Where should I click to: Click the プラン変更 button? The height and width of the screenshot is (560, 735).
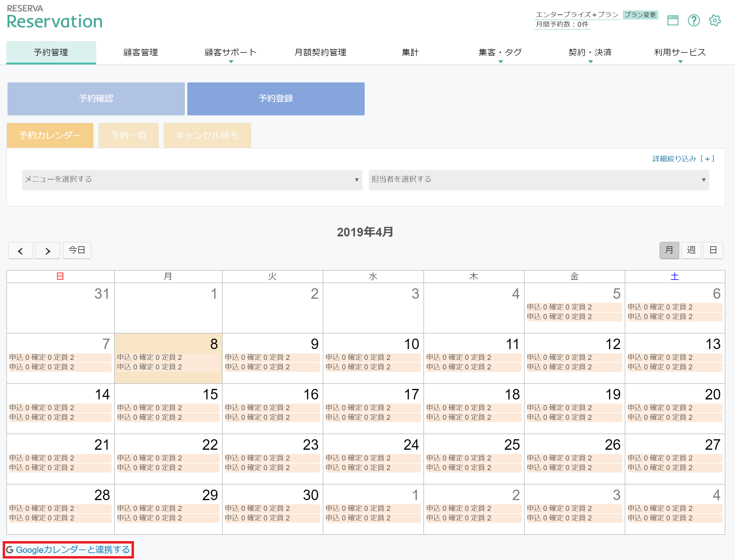coord(640,15)
